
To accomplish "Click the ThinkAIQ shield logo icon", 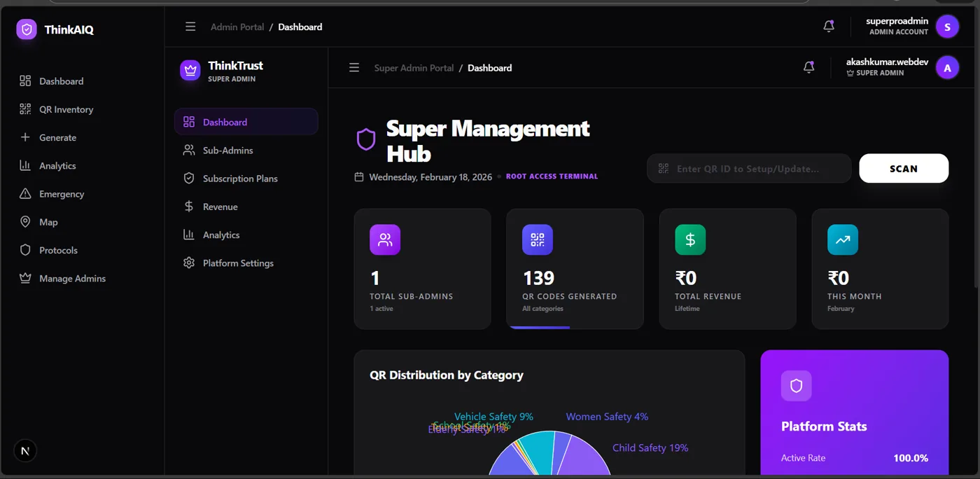I will click(27, 29).
